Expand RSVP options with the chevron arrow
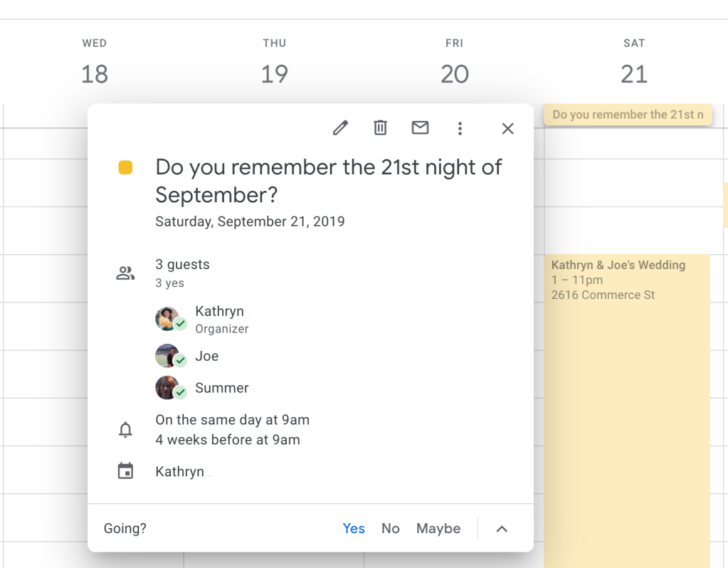This screenshot has height=568, width=728. click(x=502, y=528)
